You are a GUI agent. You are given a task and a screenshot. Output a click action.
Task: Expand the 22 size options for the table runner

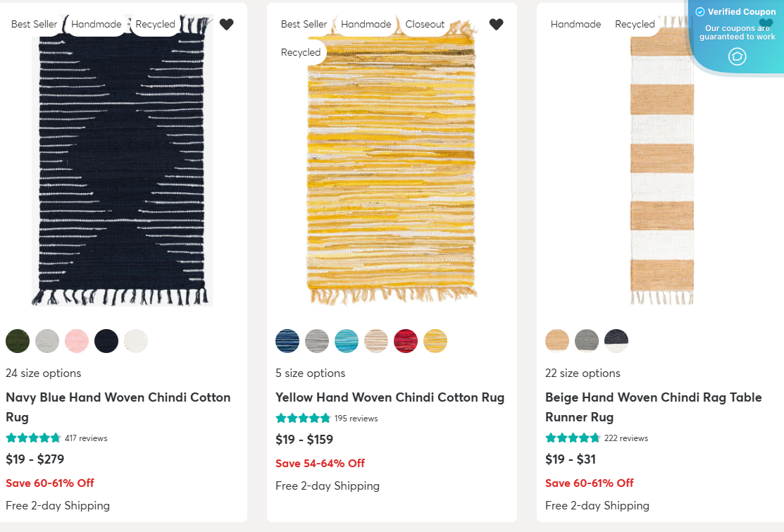click(x=583, y=373)
